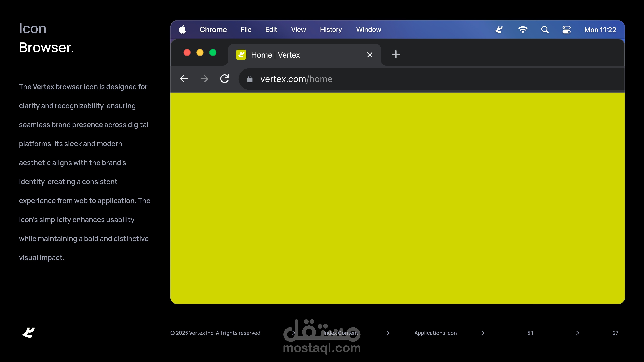
Task: Open the Chrome menu
Action: pos(213,29)
